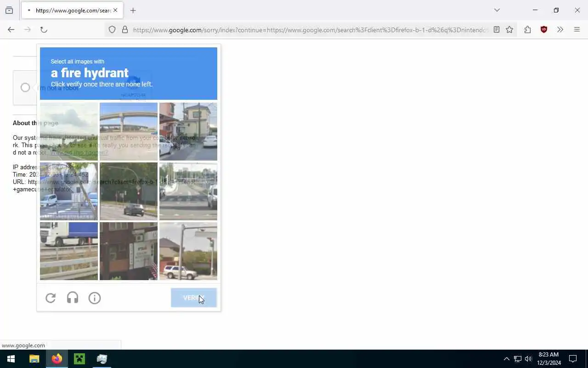Image resolution: width=588 pixels, height=368 pixels.
Task: Open network status tray icon
Action: click(518, 359)
